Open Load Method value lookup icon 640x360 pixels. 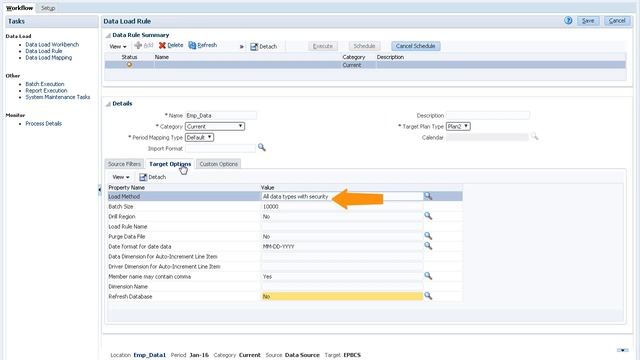pyautogui.click(x=428, y=196)
